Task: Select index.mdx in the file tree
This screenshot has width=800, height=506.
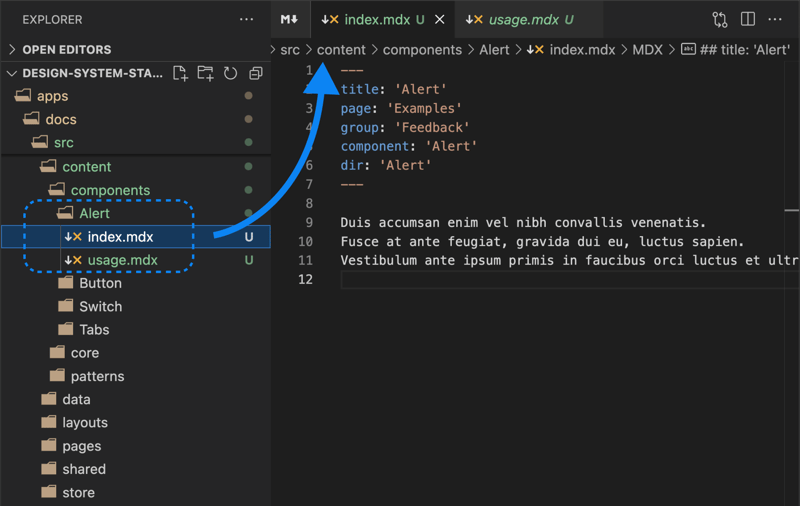Action: coord(135,237)
